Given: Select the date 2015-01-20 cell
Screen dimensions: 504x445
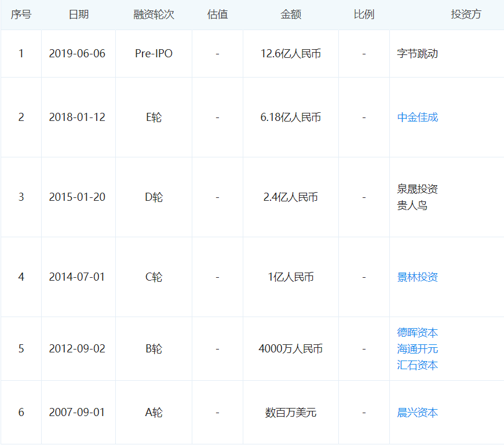Looking at the screenshot, I should click(x=77, y=197).
